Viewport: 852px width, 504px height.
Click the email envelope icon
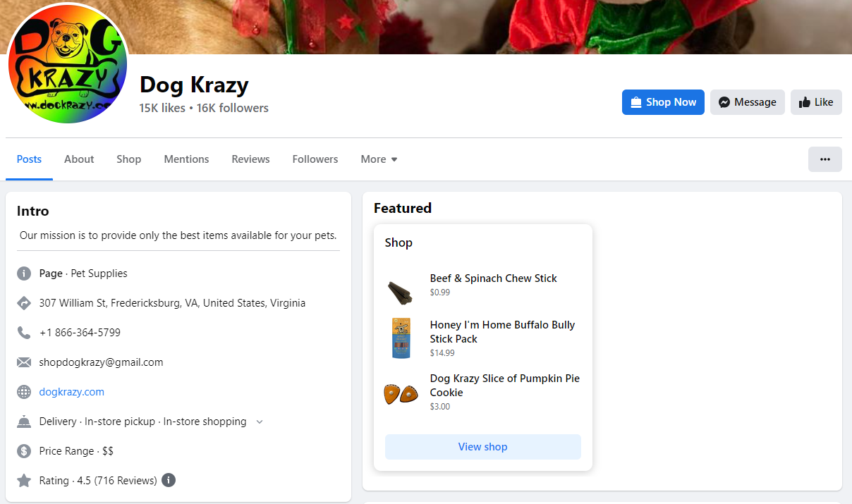tap(23, 362)
